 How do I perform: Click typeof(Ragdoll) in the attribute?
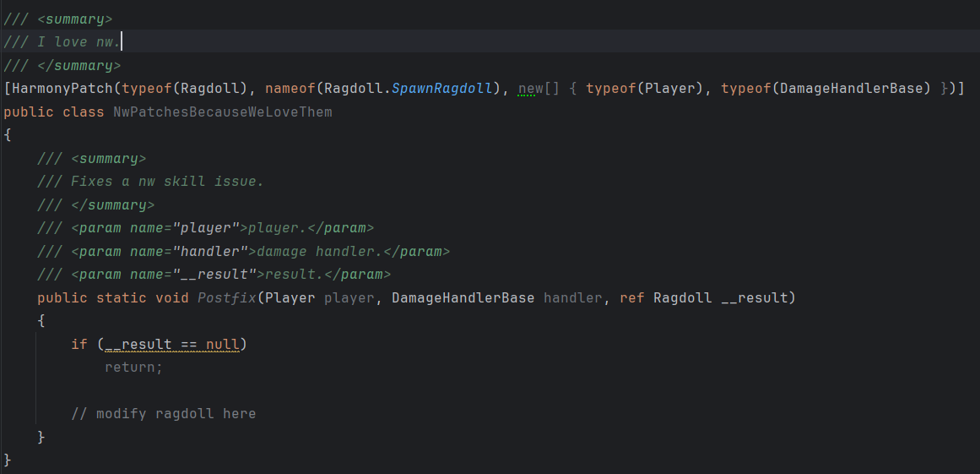pos(185,89)
